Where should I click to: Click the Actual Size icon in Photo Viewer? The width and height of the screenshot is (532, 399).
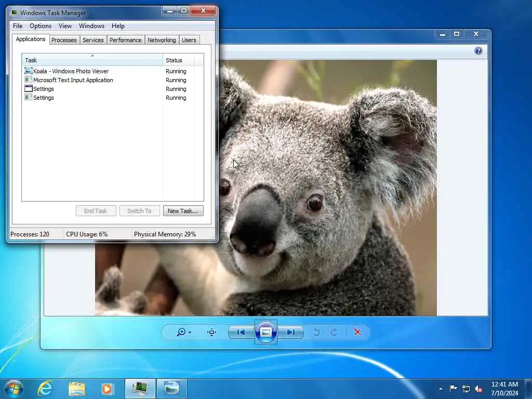point(212,332)
